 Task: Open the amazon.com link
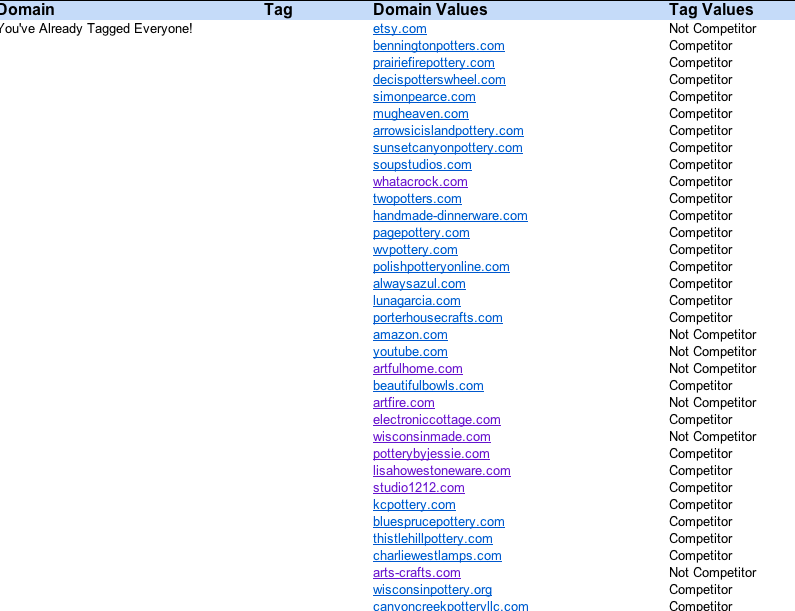coord(410,335)
